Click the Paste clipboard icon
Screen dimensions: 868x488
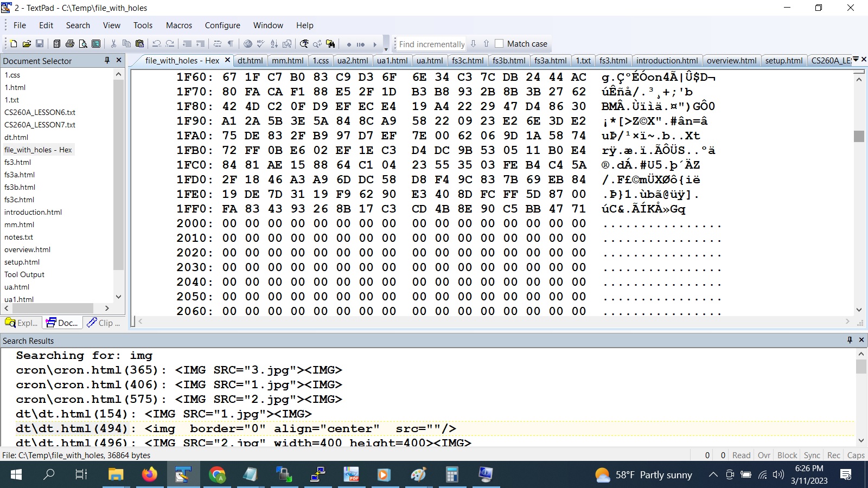point(140,44)
